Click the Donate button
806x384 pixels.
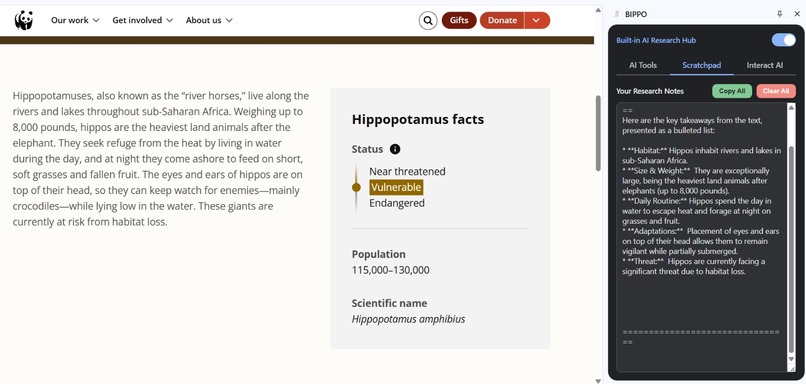pyautogui.click(x=502, y=21)
